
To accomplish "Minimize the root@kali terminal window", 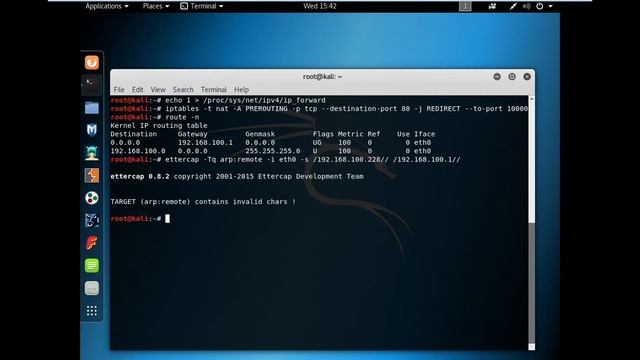I will 497,76.
